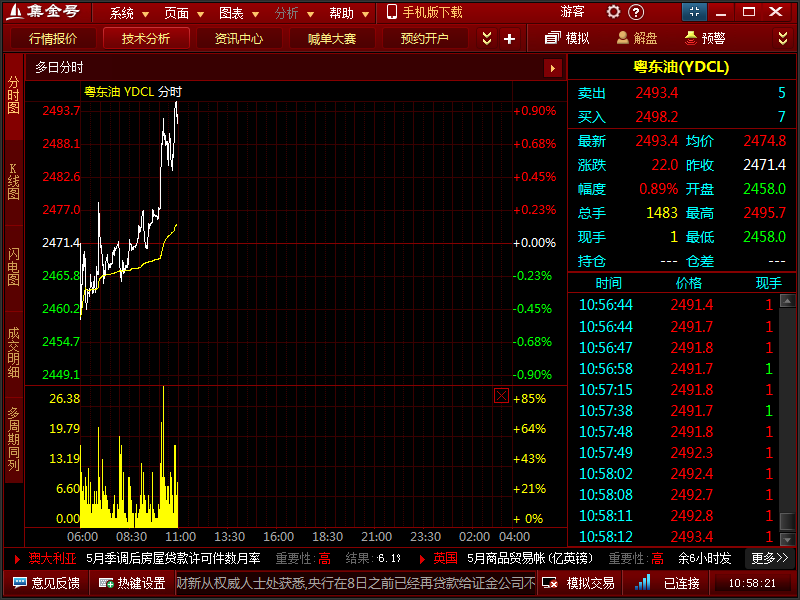The width and height of the screenshot is (800, 600).
Task: Click the 已连接 connection status
Action: tap(667, 583)
